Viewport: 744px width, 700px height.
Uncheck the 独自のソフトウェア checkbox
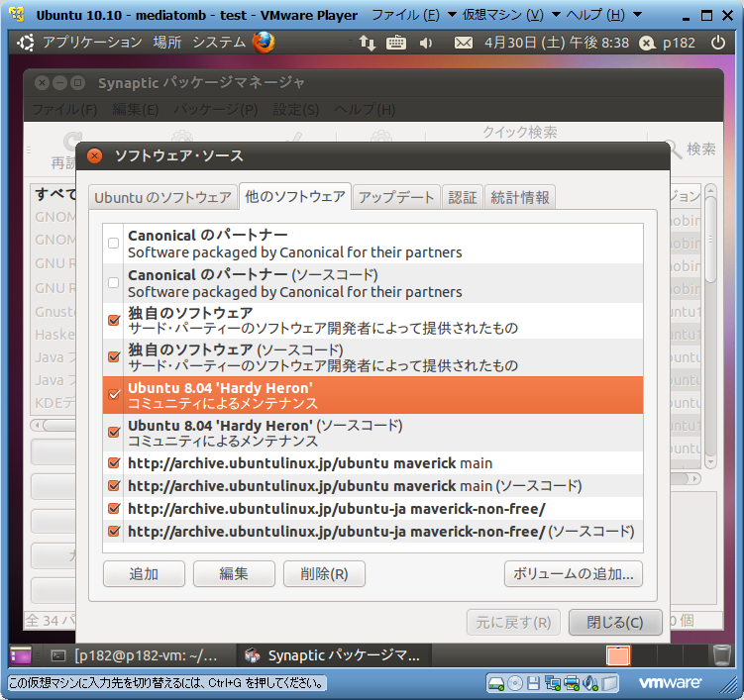coord(113,320)
